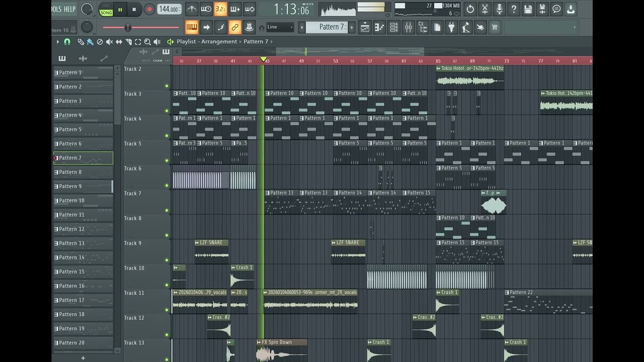Click the render audio export icon
This screenshot has width=644, height=362.
542,9
